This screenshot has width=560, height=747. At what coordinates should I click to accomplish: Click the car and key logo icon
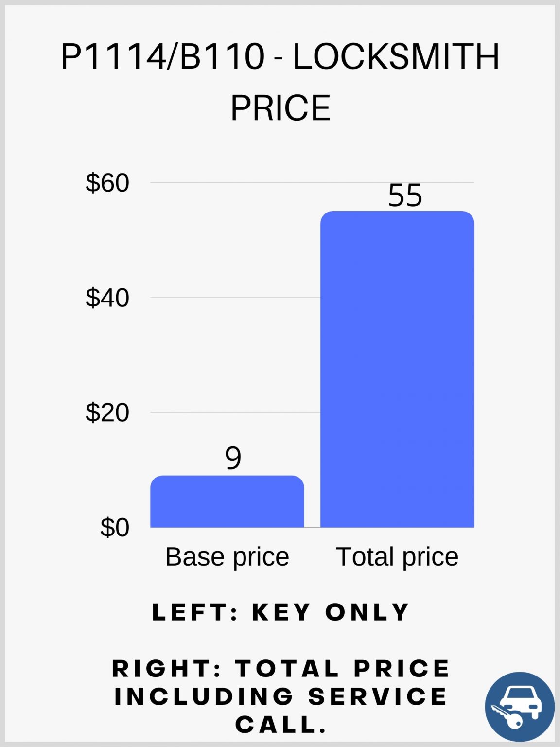click(x=520, y=707)
